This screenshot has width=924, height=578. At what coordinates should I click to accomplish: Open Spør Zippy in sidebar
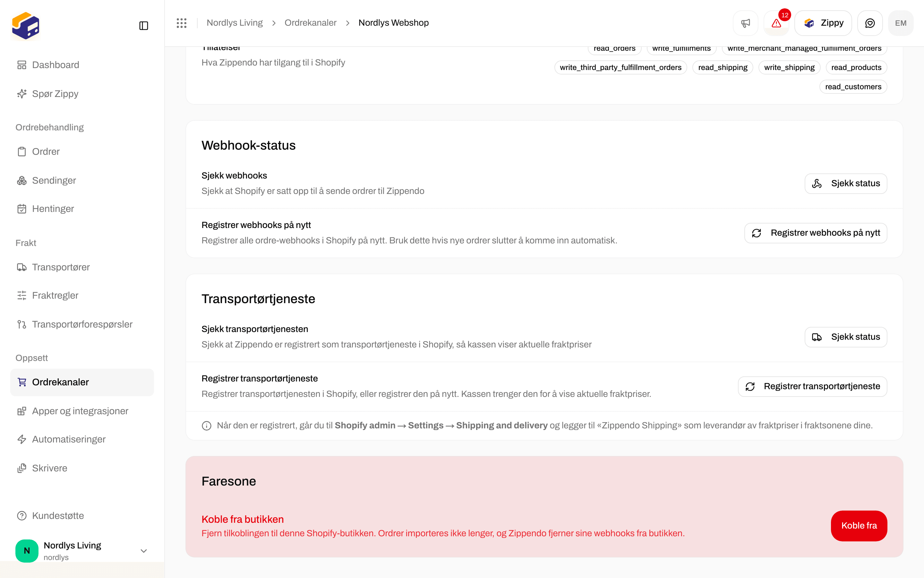click(82, 94)
